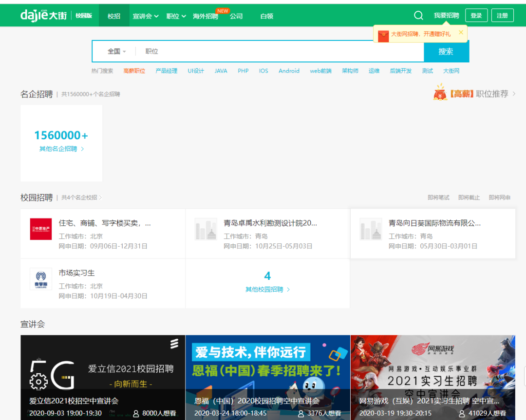Click the 1560000+ count number
The height and width of the screenshot is (420, 526).
point(61,135)
